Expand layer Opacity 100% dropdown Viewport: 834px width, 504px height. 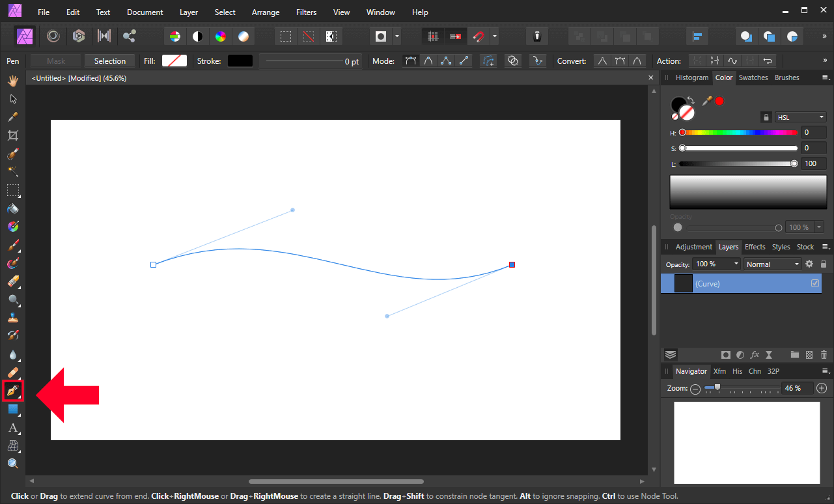[x=736, y=264]
